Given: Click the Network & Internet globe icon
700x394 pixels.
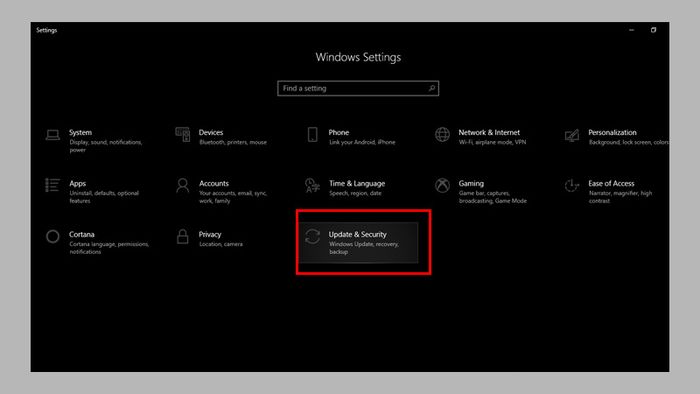Looking at the screenshot, I should coord(442,134).
